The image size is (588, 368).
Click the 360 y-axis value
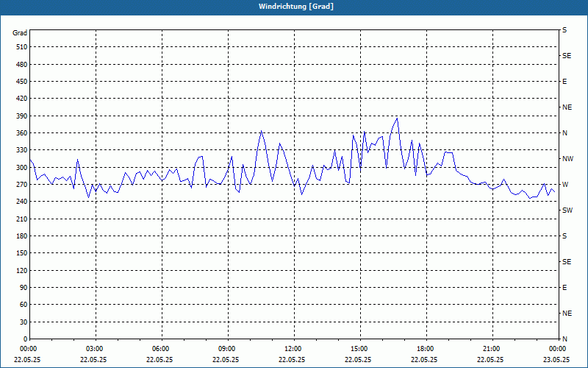[22, 133]
